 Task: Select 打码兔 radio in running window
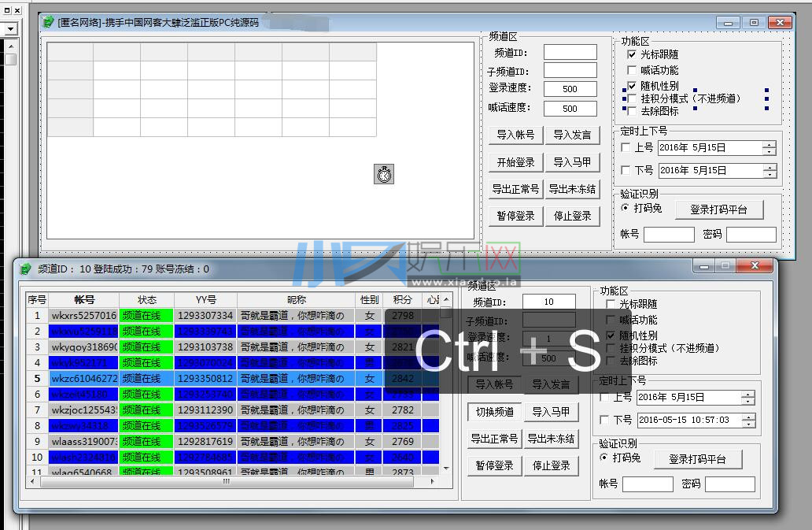[x=603, y=458]
